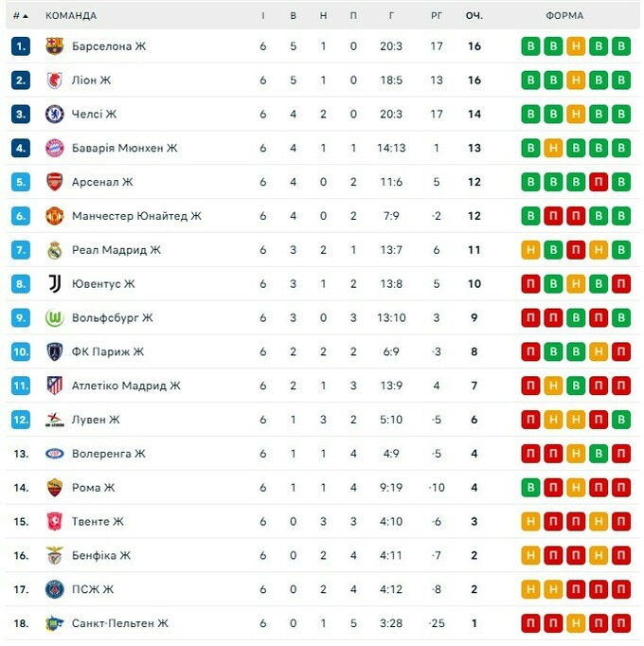Click the Manchester United crest

point(54,216)
